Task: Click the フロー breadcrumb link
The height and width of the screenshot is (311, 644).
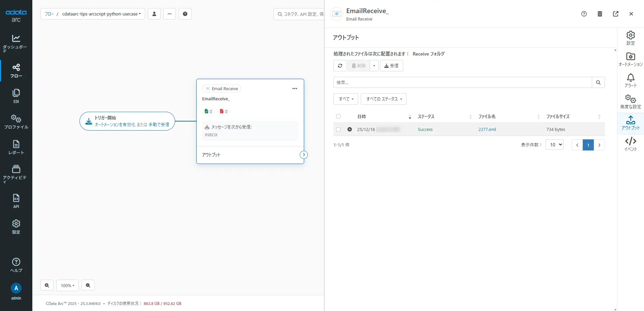Action: coord(49,14)
